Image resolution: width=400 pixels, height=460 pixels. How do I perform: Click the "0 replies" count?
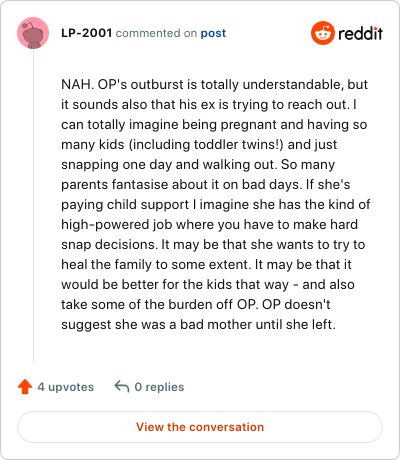tap(159, 387)
